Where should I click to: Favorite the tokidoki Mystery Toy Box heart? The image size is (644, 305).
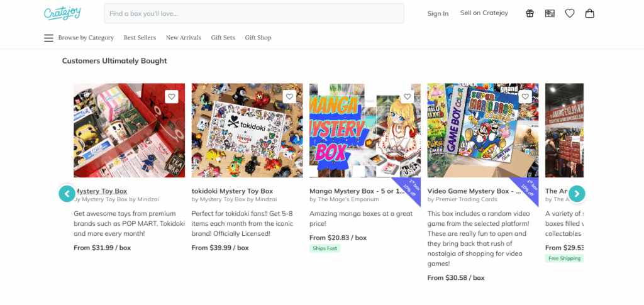(x=289, y=97)
